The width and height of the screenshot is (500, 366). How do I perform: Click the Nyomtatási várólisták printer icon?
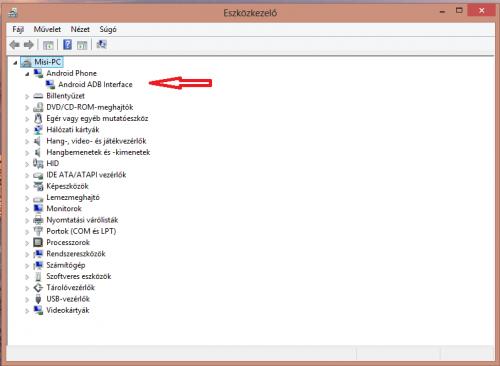coord(38,220)
